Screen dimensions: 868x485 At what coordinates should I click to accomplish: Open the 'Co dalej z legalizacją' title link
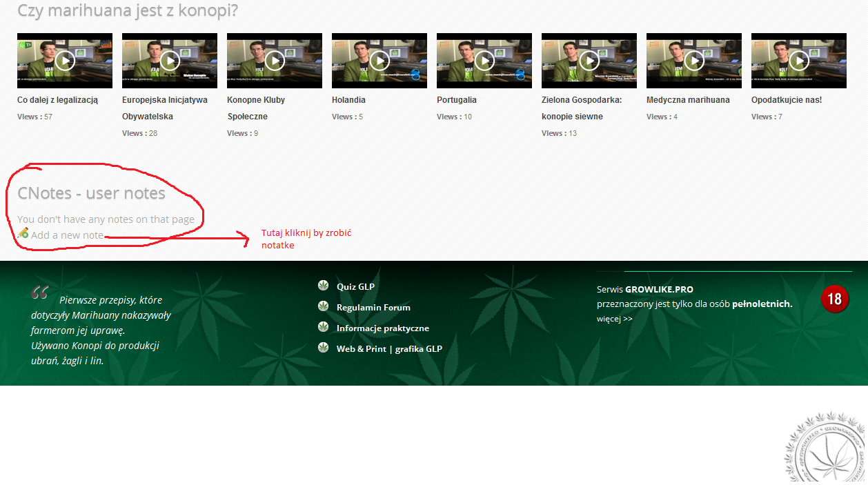pos(58,100)
